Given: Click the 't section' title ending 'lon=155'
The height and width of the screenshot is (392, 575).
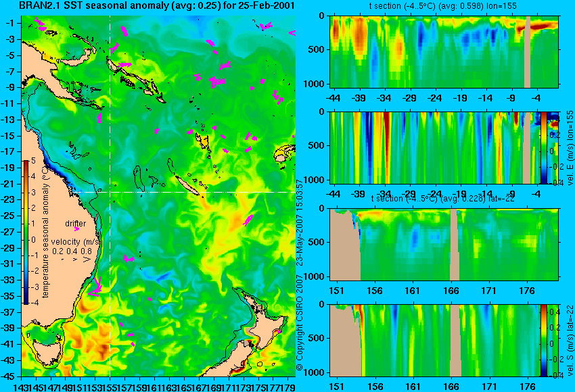Looking at the screenshot, I should [442, 6].
